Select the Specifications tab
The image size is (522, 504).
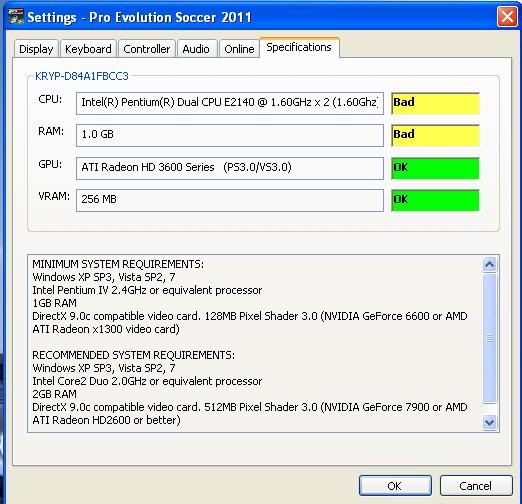coord(299,48)
